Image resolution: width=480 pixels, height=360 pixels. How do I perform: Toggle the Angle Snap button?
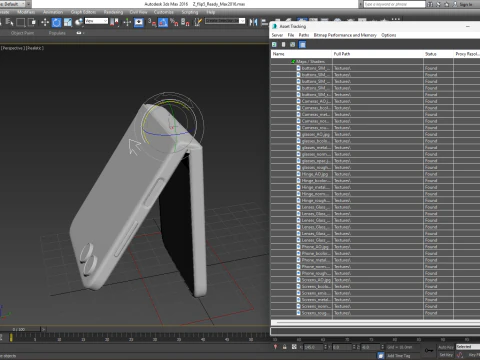pos(163,22)
